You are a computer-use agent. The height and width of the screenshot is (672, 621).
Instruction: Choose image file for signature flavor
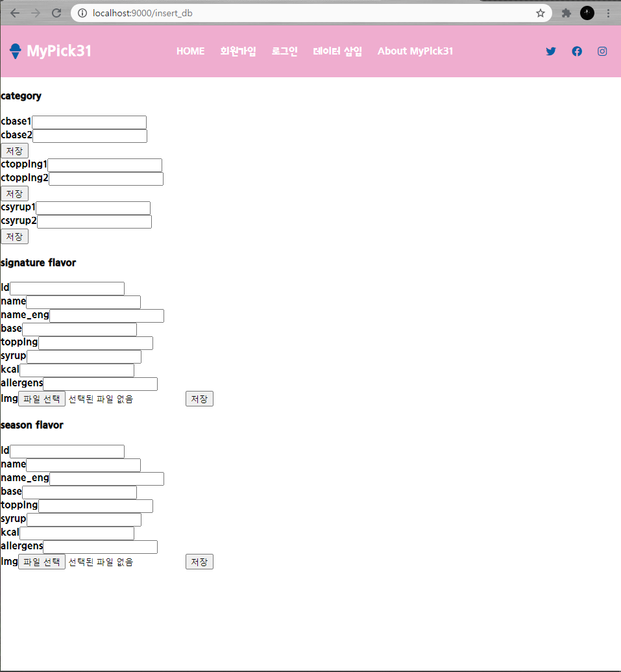pos(42,399)
